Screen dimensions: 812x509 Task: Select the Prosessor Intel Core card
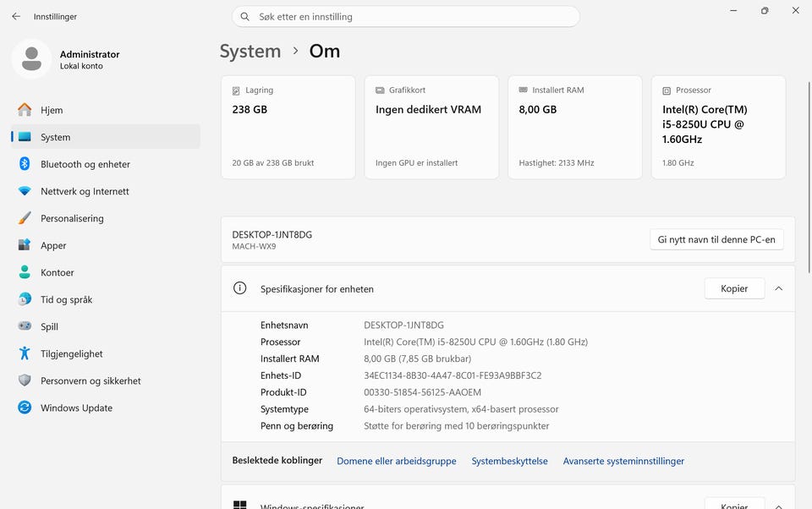718,128
